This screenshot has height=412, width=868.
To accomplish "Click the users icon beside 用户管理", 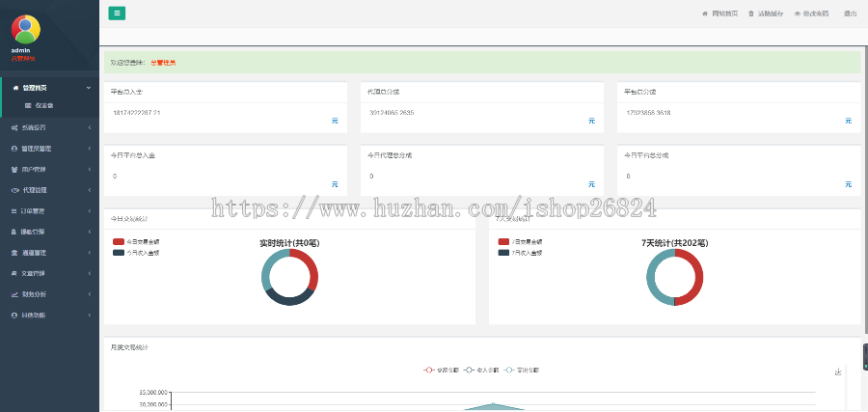I will click(x=14, y=170).
